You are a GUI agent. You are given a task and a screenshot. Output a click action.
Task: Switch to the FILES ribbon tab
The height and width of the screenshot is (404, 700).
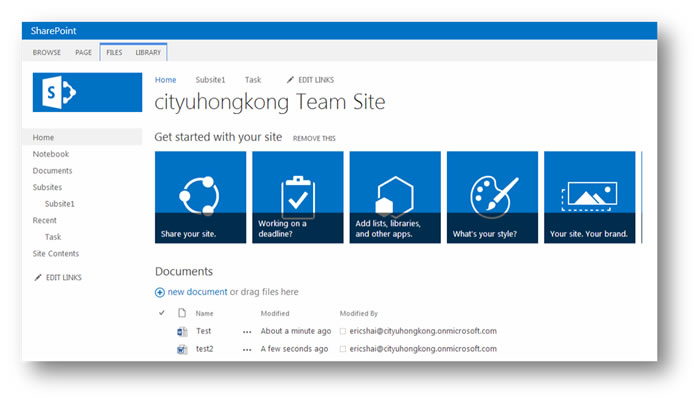point(114,52)
